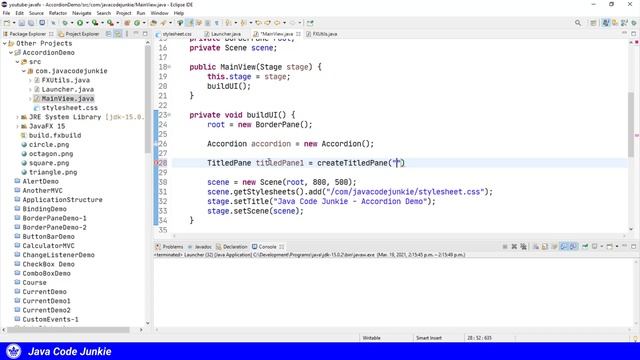Click the Back navigation arrow icon in toolbar
The width and height of the screenshot is (640, 360).
coord(277,23)
